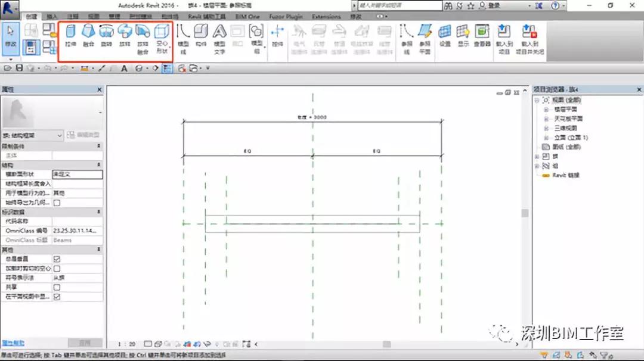Click the drawing area's horizontal scrollbar

(x=386, y=344)
